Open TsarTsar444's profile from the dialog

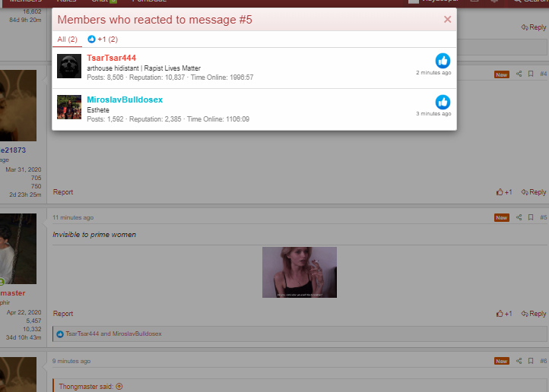coord(111,58)
